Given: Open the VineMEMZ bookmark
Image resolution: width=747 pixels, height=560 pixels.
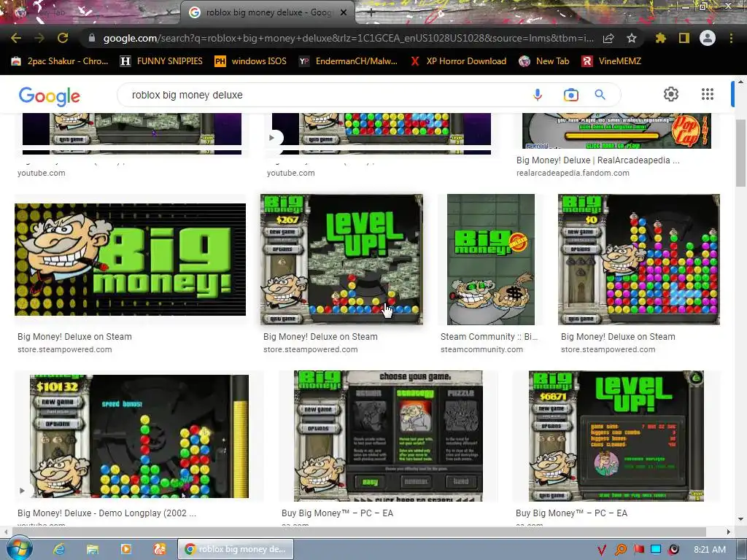Looking at the screenshot, I should click(611, 61).
